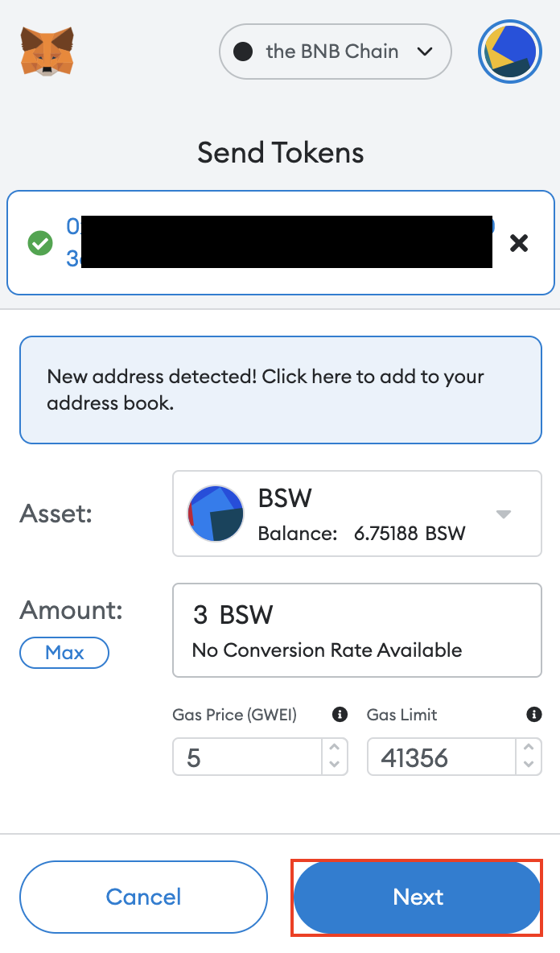Expand the BSW asset selector

(357, 514)
